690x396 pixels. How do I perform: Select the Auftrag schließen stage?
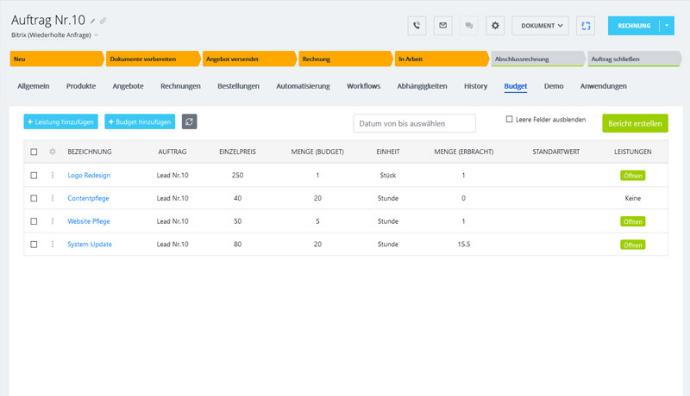pos(635,59)
